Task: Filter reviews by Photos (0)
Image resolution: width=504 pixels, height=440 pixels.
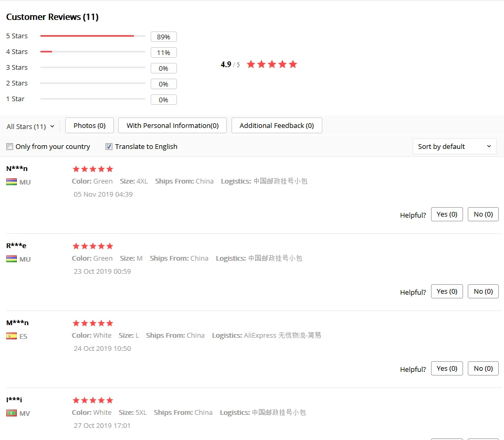Action: click(x=89, y=125)
